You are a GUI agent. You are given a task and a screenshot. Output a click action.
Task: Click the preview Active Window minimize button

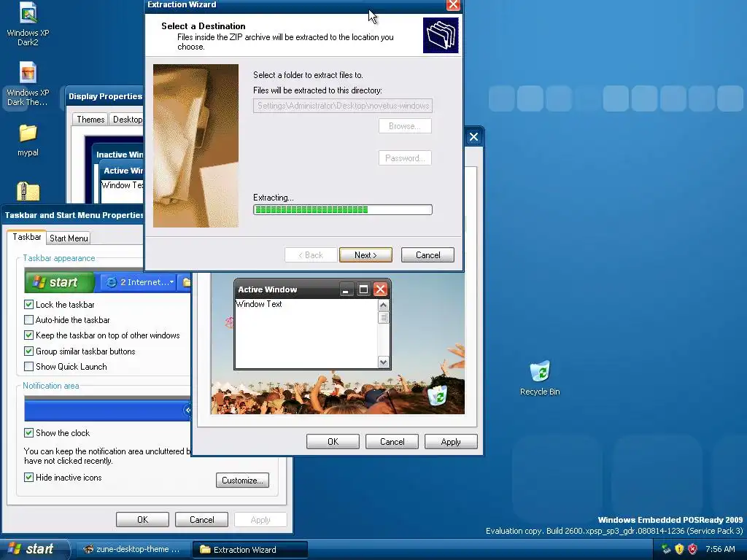tap(347, 289)
